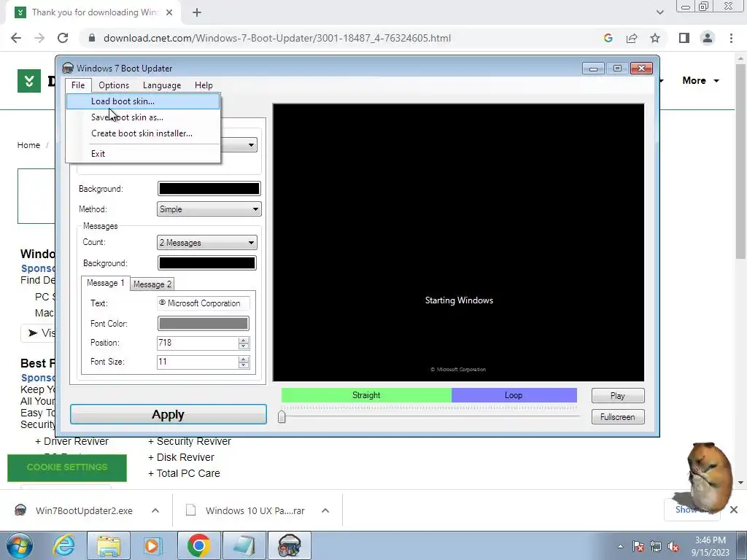Open a new Chrome tab
This screenshot has height=560, width=747.
pos(197,13)
